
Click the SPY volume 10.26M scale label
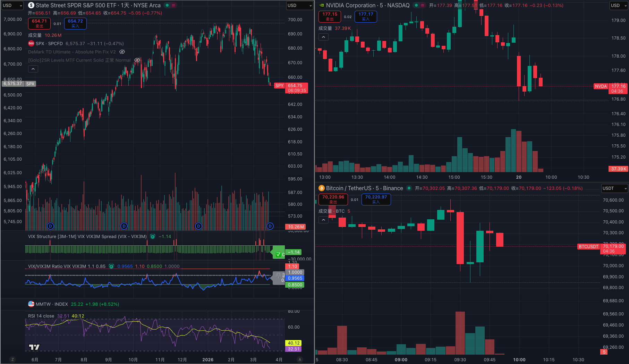(296, 227)
